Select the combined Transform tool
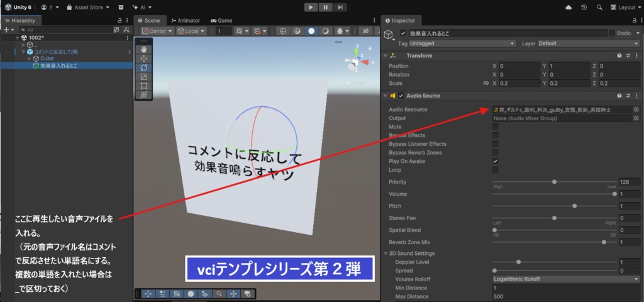The height and width of the screenshot is (302, 644). point(144,95)
